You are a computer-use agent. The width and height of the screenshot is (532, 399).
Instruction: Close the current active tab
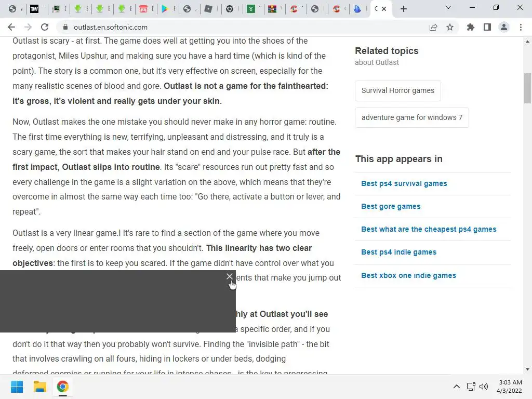point(384,9)
